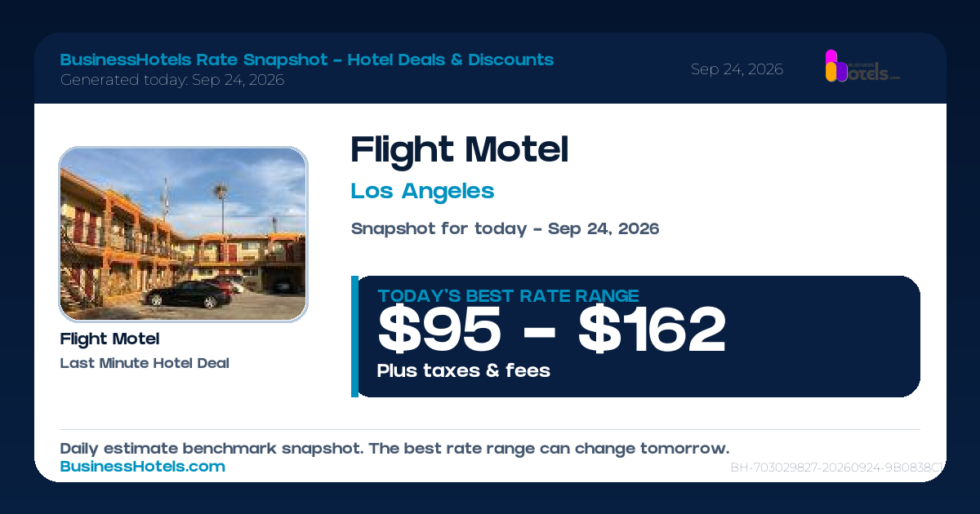Select the Flight Motel main heading
Screen dimensions: 980x514
(459, 150)
